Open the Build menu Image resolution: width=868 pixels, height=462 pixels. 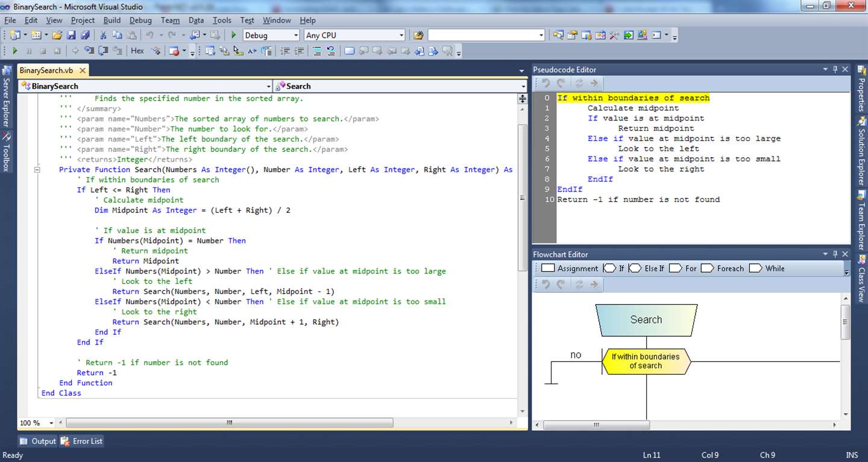click(x=112, y=20)
